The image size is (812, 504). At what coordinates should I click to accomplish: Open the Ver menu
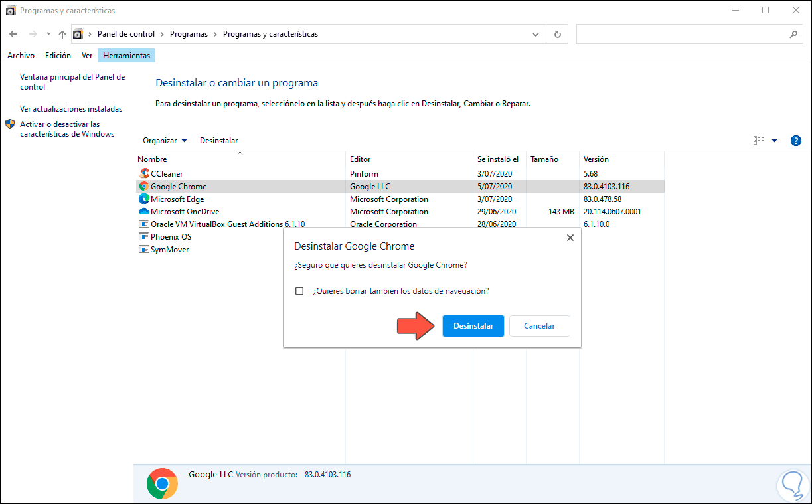(x=87, y=56)
